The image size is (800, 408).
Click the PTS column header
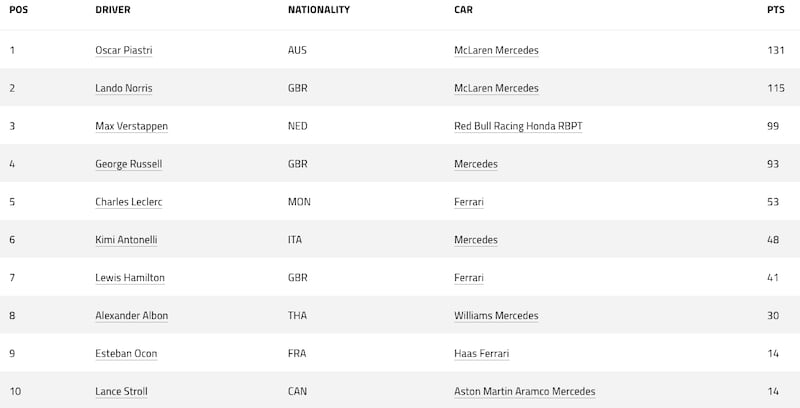pyautogui.click(x=776, y=10)
